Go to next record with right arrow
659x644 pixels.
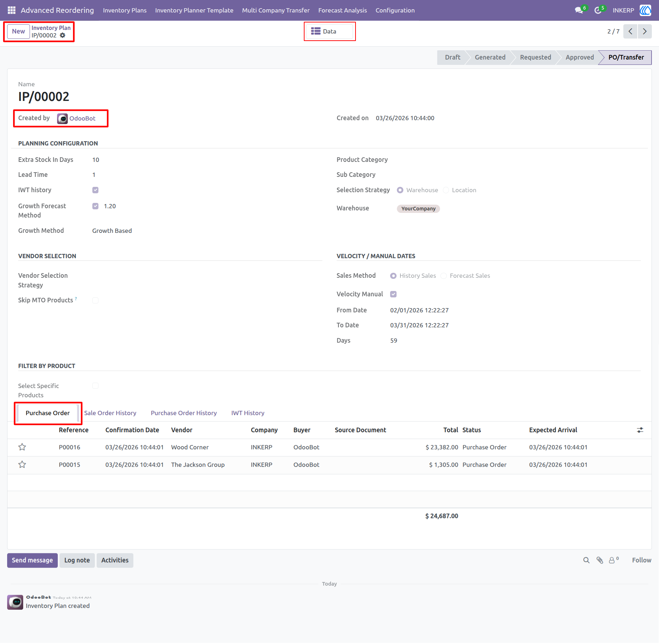(x=645, y=31)
